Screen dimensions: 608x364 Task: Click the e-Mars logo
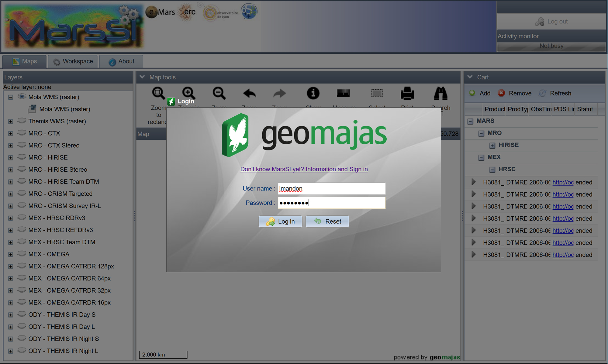[160, 12]
